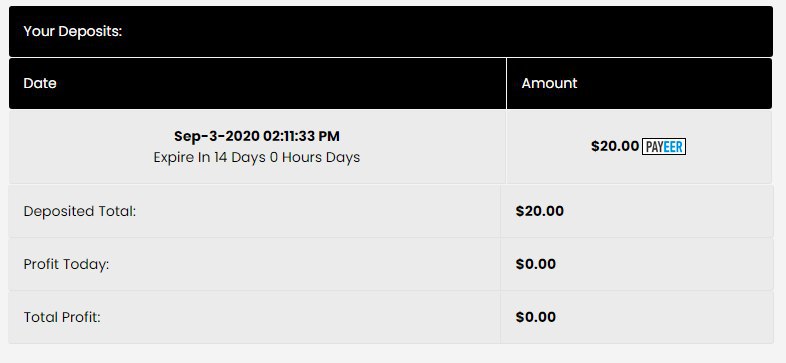The image size is (786, 363).
Task: Click the Profit Today label
Action: (x=66, y=264)
